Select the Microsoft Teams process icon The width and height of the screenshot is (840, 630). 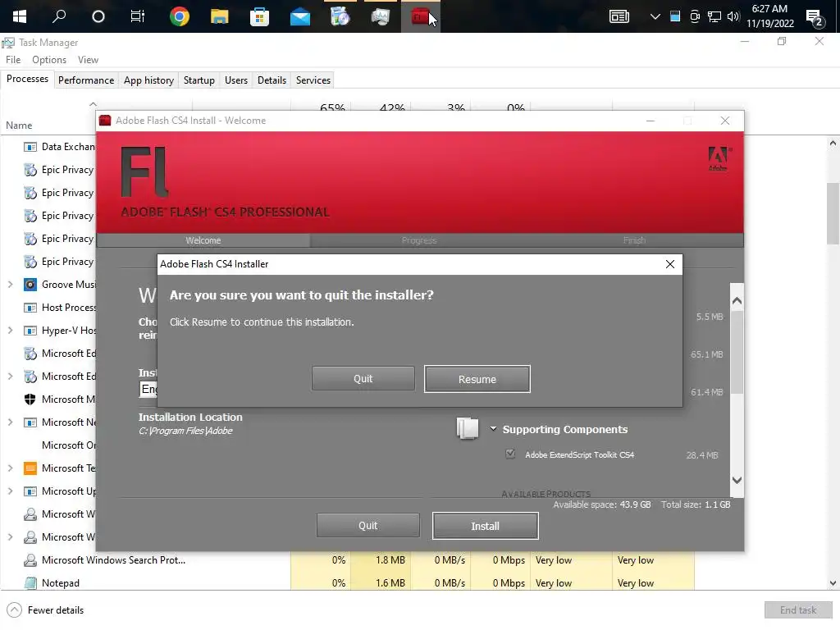30,468
